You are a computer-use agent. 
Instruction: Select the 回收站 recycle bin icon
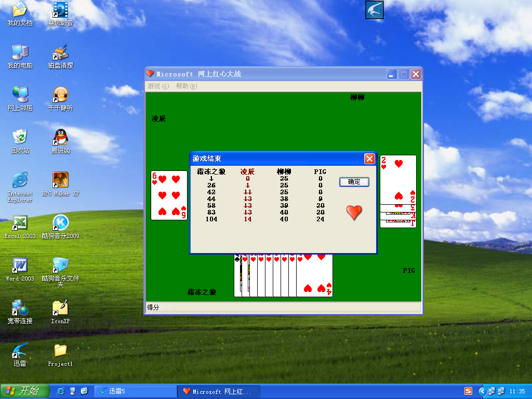click(20, 141)
